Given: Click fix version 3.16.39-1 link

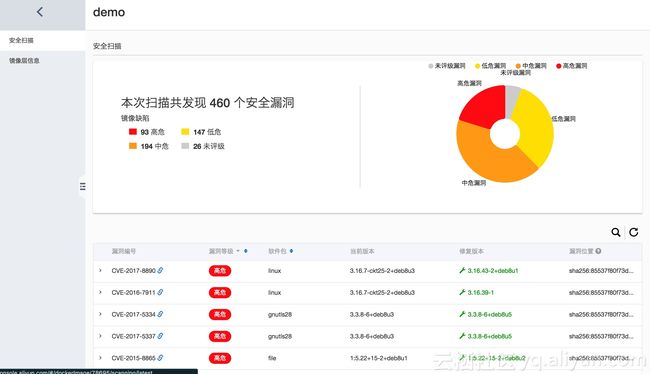Looking at the screenshot, I should [480, 293].
